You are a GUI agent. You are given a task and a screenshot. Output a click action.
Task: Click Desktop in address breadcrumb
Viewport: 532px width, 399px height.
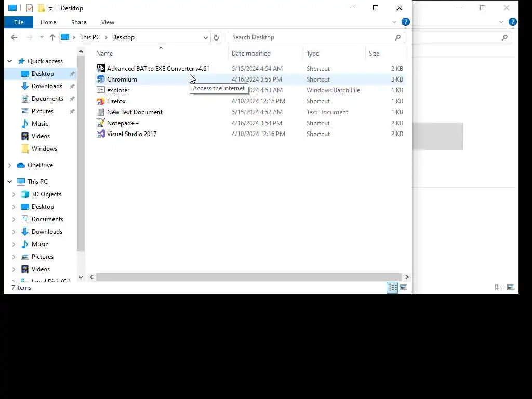pos(123,37)
